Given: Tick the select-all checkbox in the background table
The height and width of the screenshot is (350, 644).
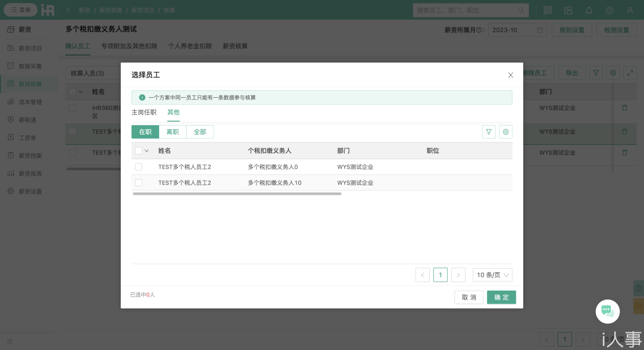Looking at the screenshot, I should (72, 92).
